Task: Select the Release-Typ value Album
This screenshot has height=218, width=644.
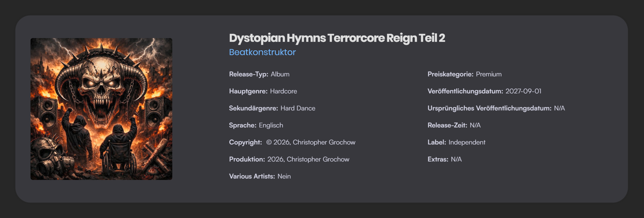Action: tap(280, 74)
